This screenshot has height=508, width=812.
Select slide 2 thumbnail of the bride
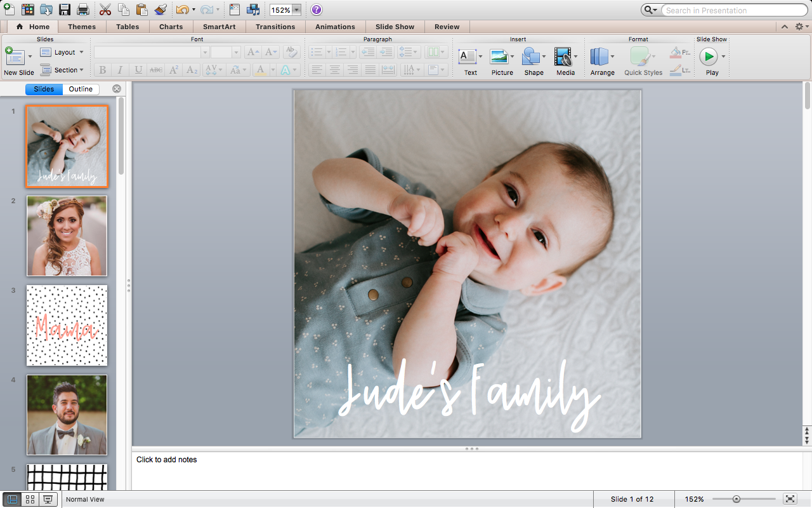tap(67, 236)
